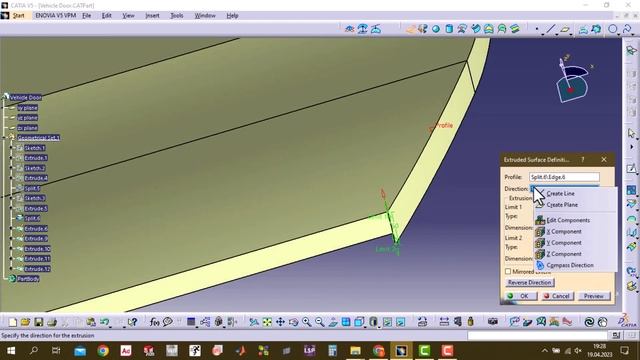The width and height of the screenshot is (640, 360).
Task: Select the Blend surface tool
Action: point(515,29)
